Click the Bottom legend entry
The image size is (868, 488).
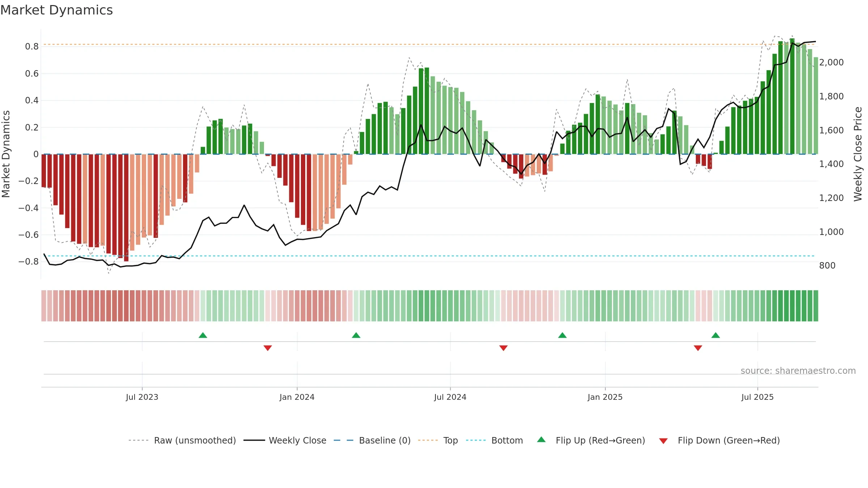[494, 440]
